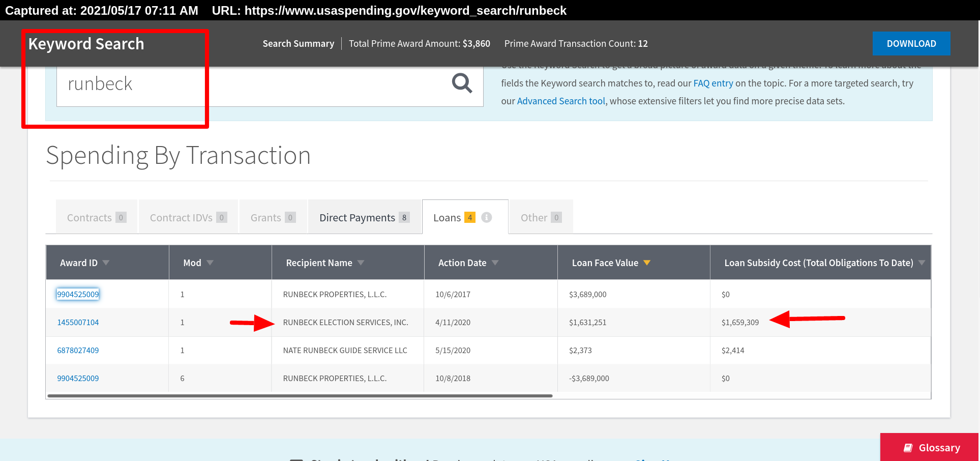
Task: Switch to the Contract IDVs tab
Action: coord(188,217)
